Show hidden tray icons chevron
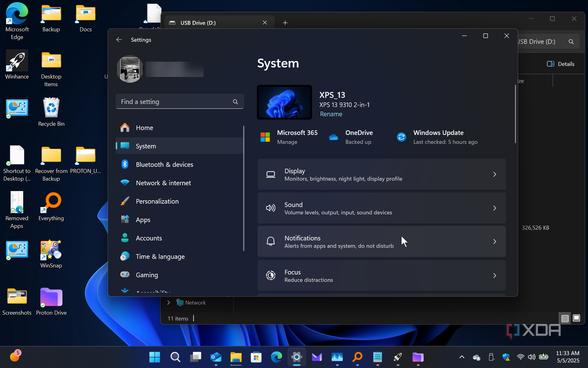Image resolution: width=588 pixels, height=368 pixels. click(x=462, y=357)
